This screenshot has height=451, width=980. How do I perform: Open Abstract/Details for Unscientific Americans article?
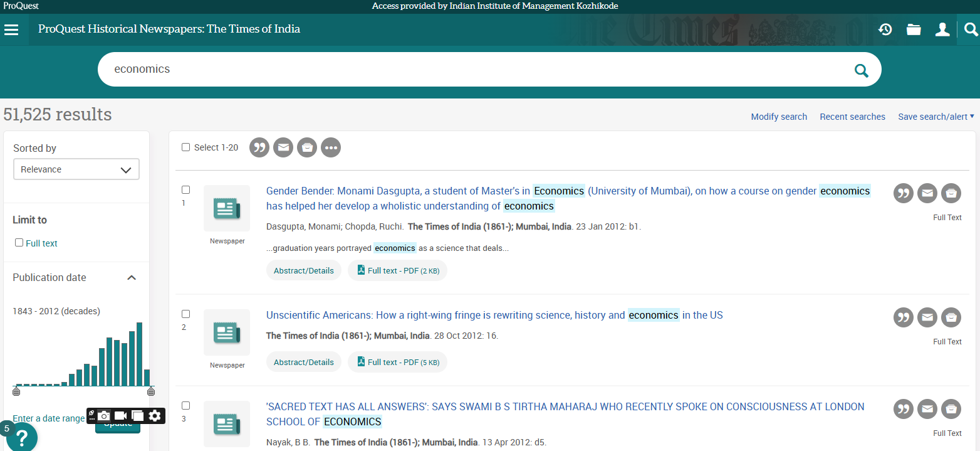[x=304, y=362]
